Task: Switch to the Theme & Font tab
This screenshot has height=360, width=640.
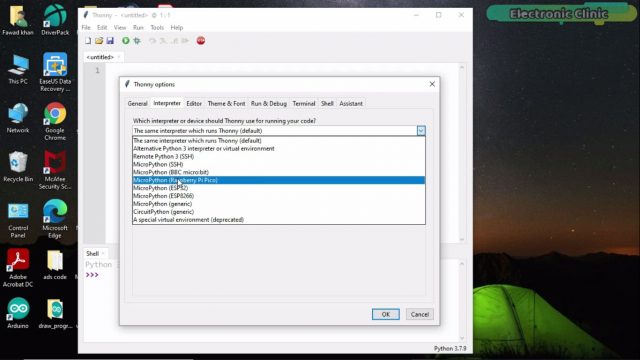Action: pyautogui.click(x=227, y=104)
